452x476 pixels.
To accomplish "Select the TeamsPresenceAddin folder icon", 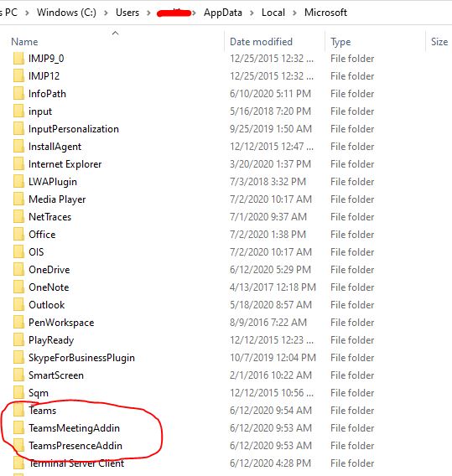I will [x=18, y=445].
